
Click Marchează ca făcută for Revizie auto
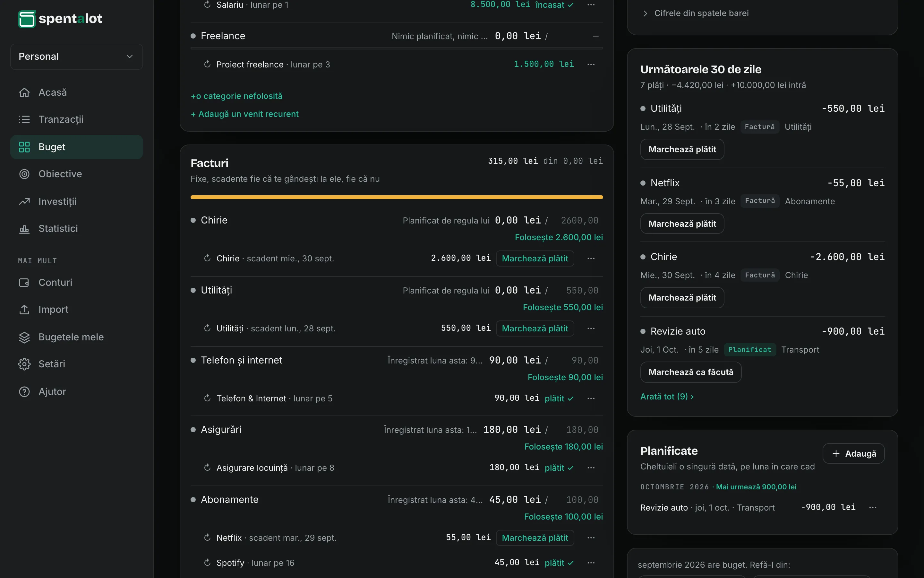coord(691,372)
